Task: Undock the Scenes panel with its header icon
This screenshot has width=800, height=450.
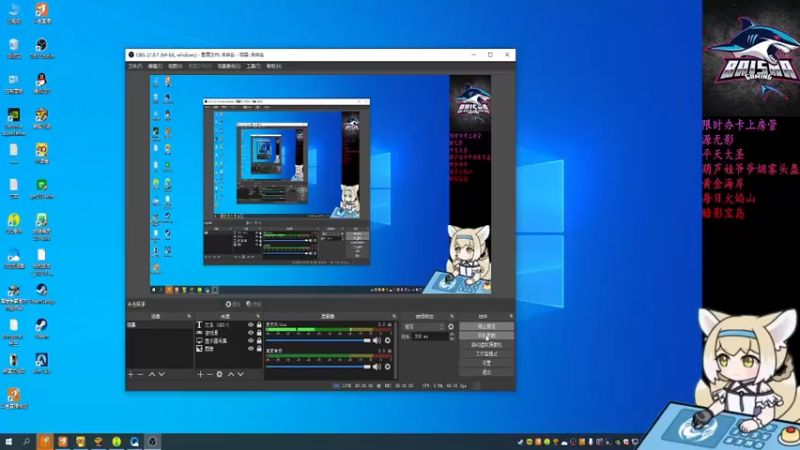Action: (189, 316)
